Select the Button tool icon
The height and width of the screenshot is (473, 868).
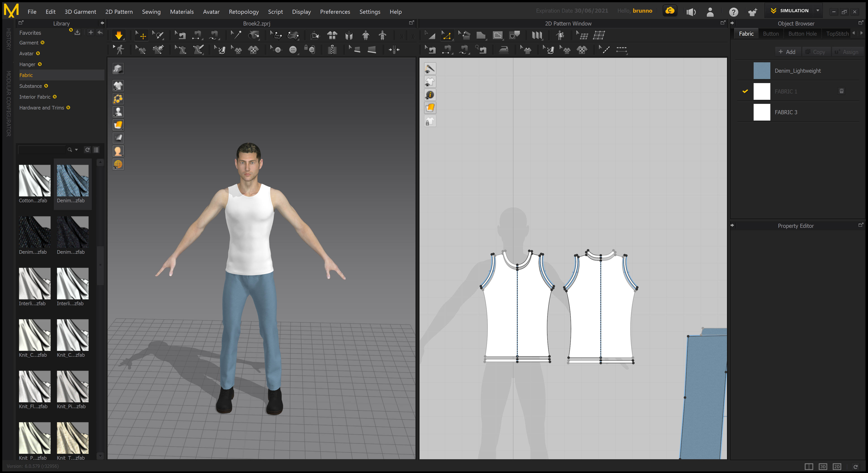coord(293,50)
